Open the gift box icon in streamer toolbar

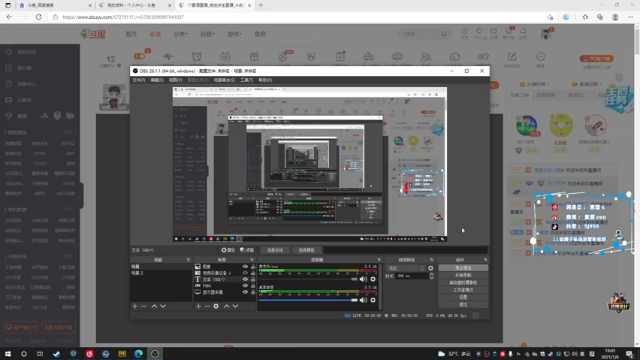click(254, 57)
